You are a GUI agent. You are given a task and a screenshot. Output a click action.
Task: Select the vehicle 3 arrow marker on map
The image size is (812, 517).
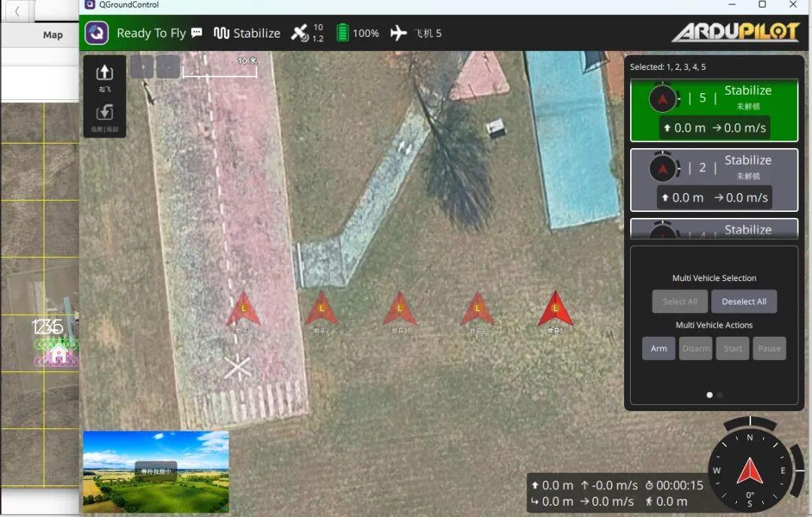click(x=400, y=309)
